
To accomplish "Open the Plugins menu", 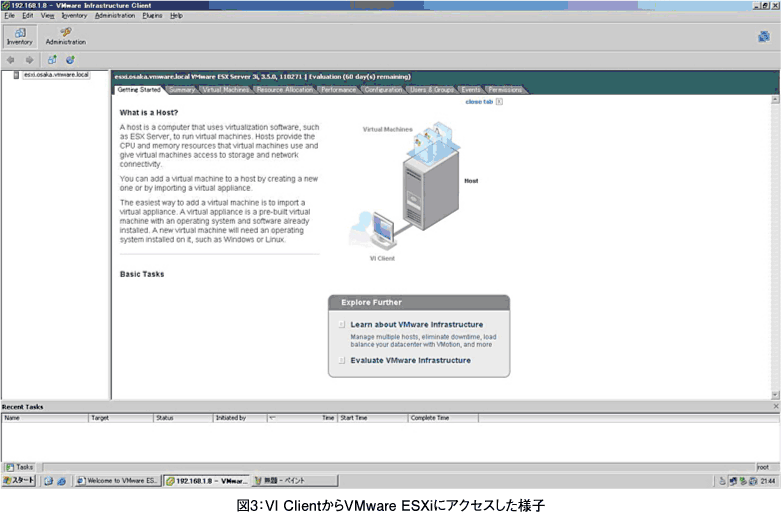I will pyautogui.click(x=152, y=15).
